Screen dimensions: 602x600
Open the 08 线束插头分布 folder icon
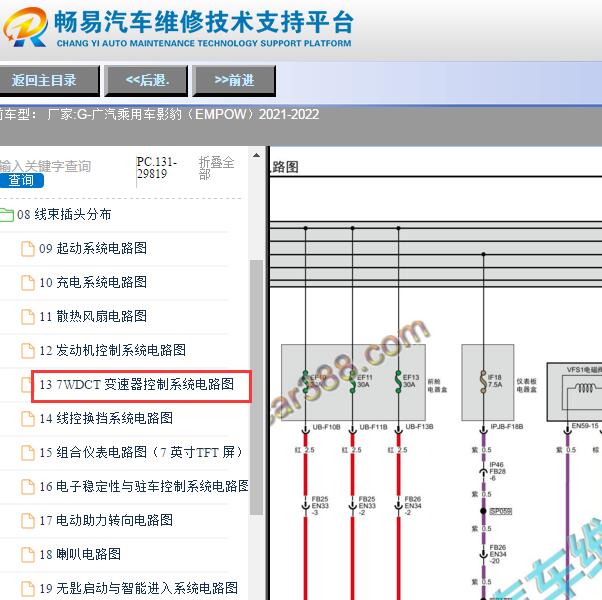pos(7,215)
